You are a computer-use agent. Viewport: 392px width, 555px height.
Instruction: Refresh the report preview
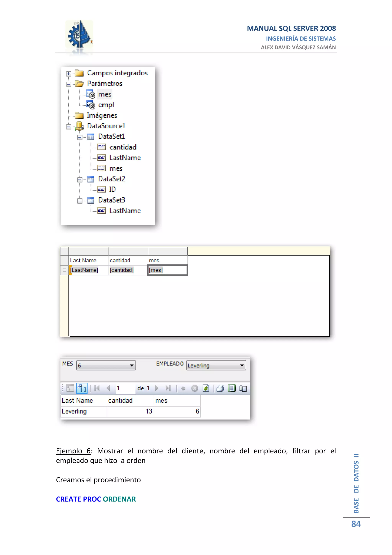tap(206, 388)
